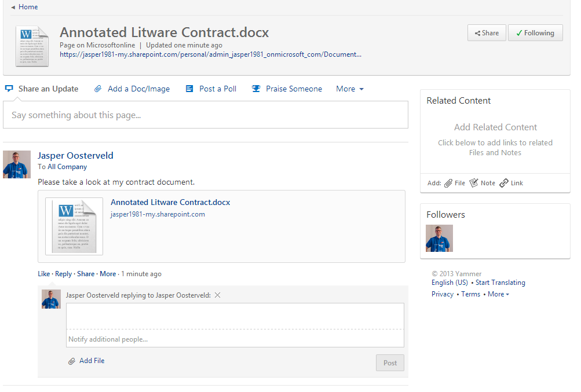The image size is (581, 392).
Task: Click the 'Please take a look at my contract document' text
Action: coord(116,182)
